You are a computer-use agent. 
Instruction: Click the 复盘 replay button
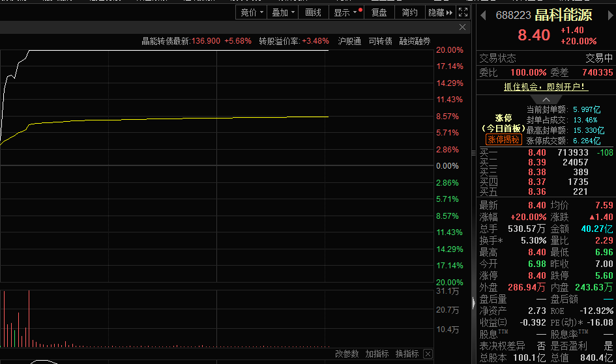pyautogui.click(x=379, y=12)
